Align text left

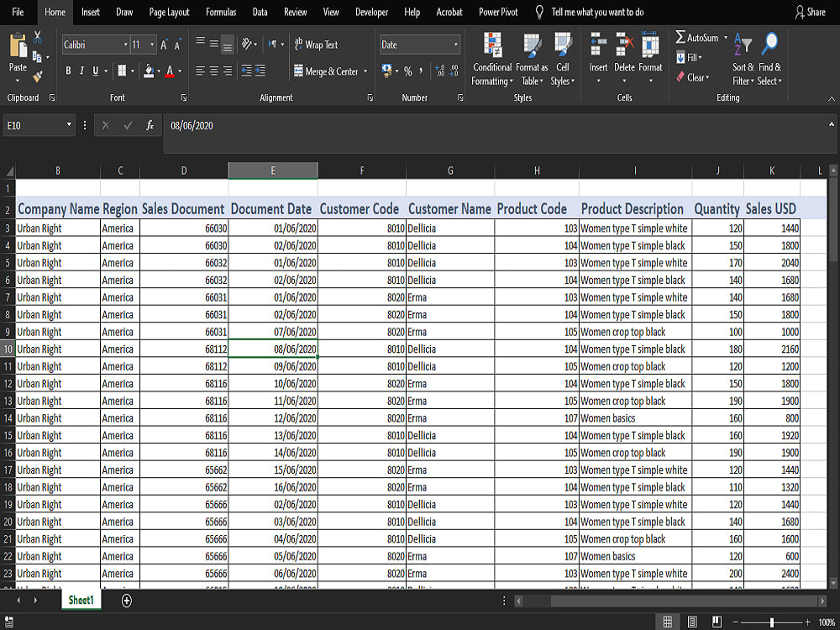(x=201, y=71)
